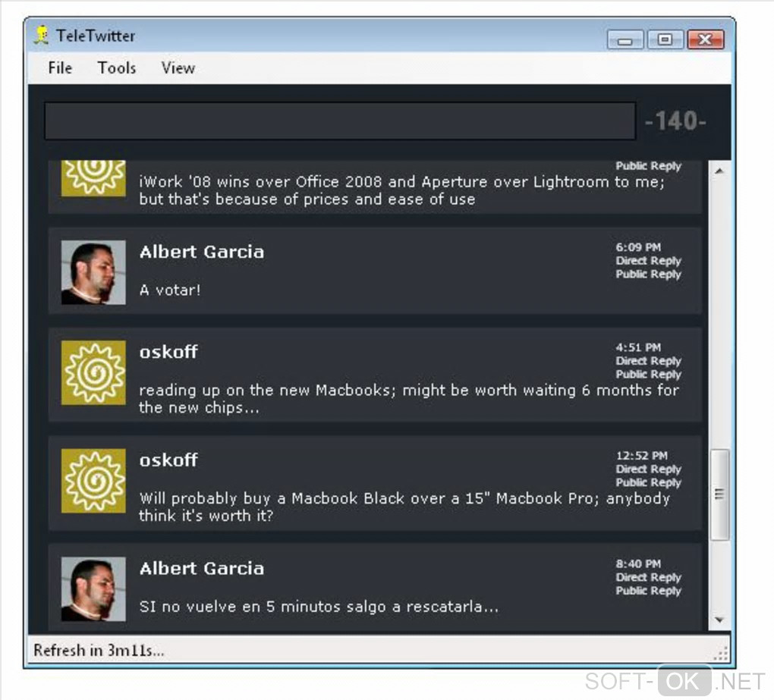Click Public Reply on the 6:09 PM tweet

[x=648, y=274]
